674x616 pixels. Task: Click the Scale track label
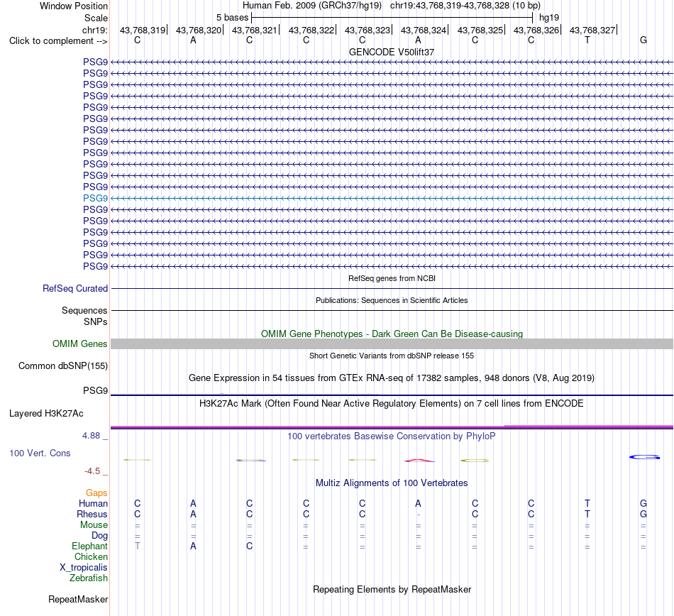pyautogui.click(x=96, y=18)
